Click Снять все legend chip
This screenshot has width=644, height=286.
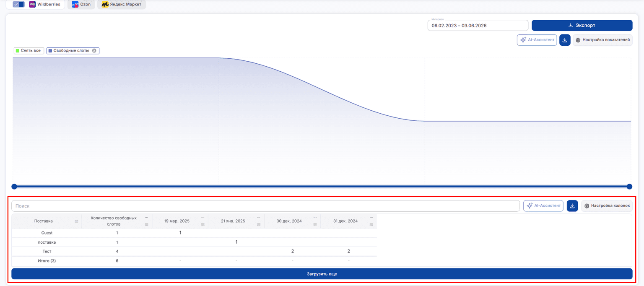click(x=29, y=51)
